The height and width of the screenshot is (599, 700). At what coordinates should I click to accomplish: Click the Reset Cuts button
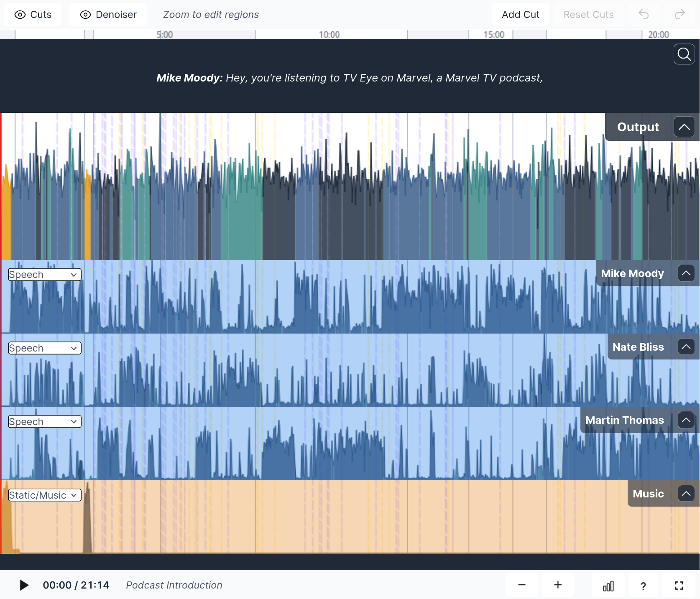588,15
